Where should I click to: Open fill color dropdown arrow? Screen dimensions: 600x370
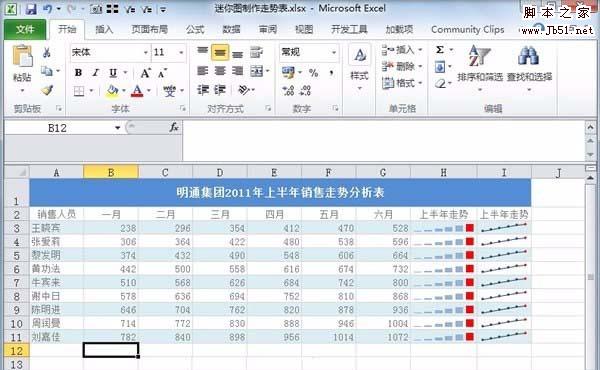[124, 91]
